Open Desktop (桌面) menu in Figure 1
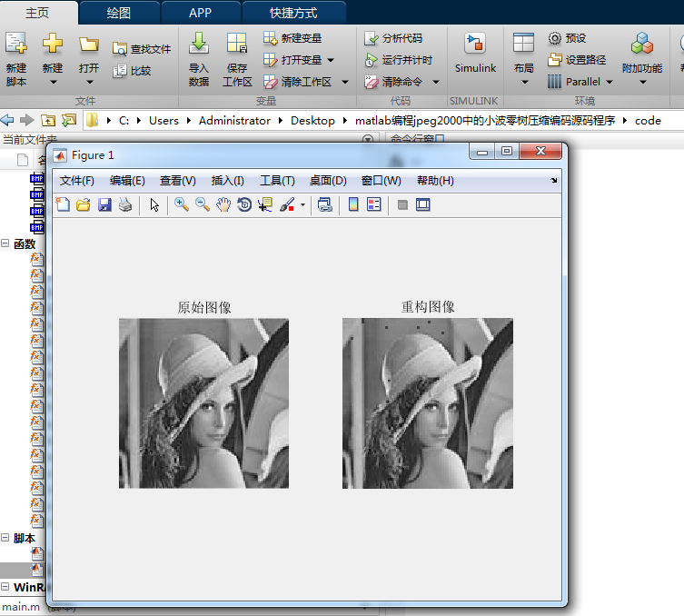The width and height of the screenshot is (684, 616). tap(328, 180)
